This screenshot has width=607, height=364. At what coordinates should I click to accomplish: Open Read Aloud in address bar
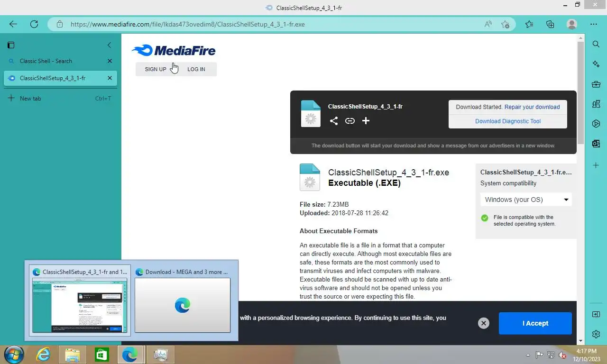point(488,24)
